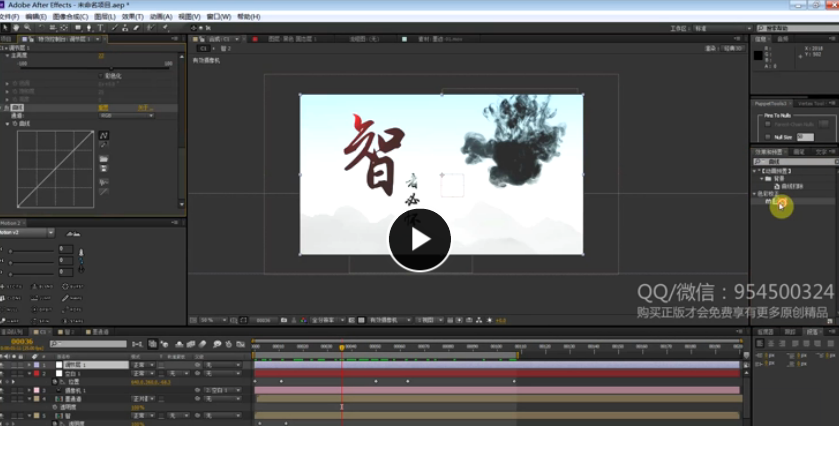The width and height of the screenshot is (839, 449).
Task: Open curves file via folder icon
Action: [104, 159]
